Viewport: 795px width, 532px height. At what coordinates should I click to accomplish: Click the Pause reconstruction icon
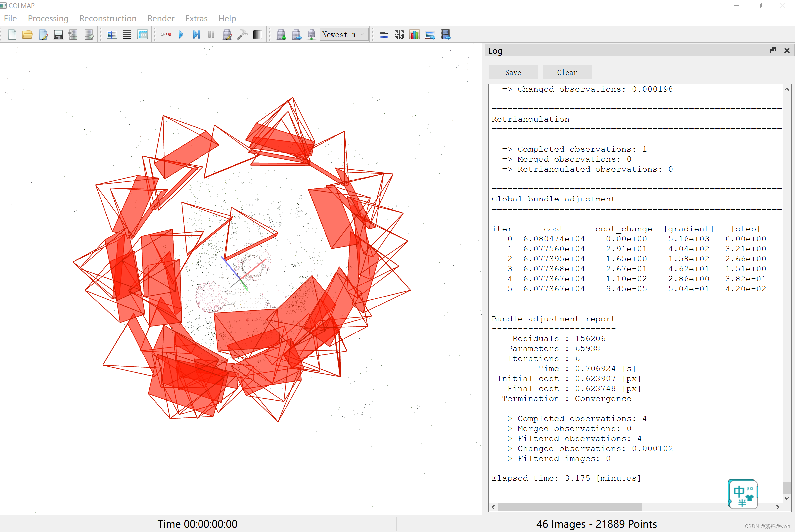[x=211, y=35]
